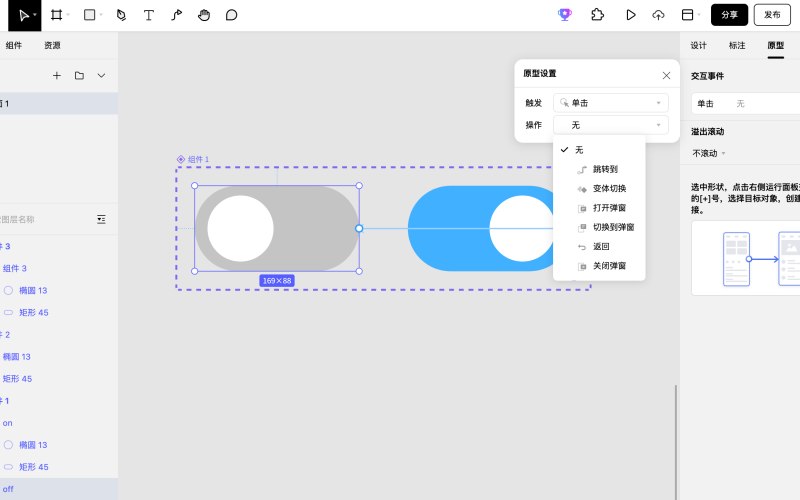
Task: Select the Text tool
Action: tap(148, 15)
